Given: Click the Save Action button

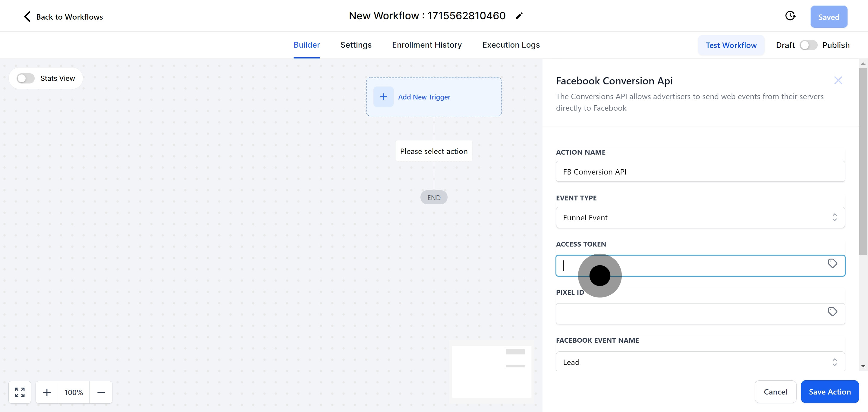Looking at the screenshot, I should [x=829, y=392].
